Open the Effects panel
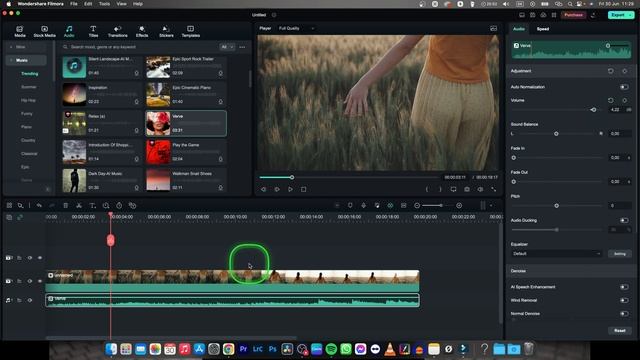Viewport: 640px width, 360px height. coord(142,31)
